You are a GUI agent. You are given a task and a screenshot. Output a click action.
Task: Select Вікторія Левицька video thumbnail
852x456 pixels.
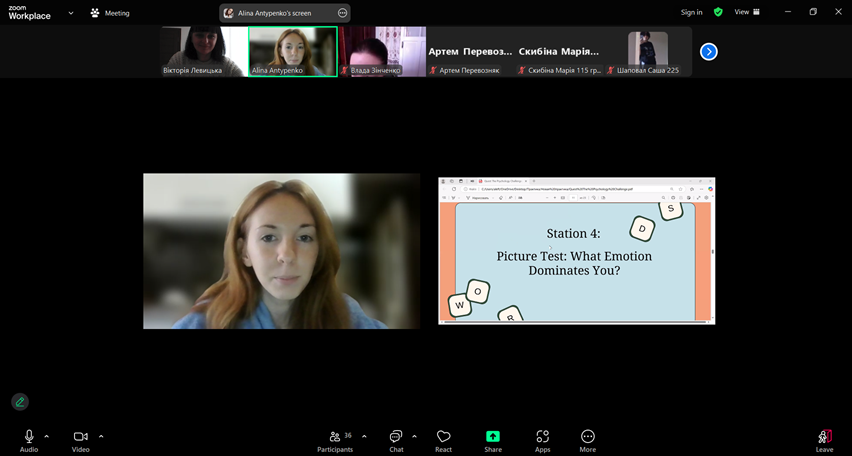204,52
